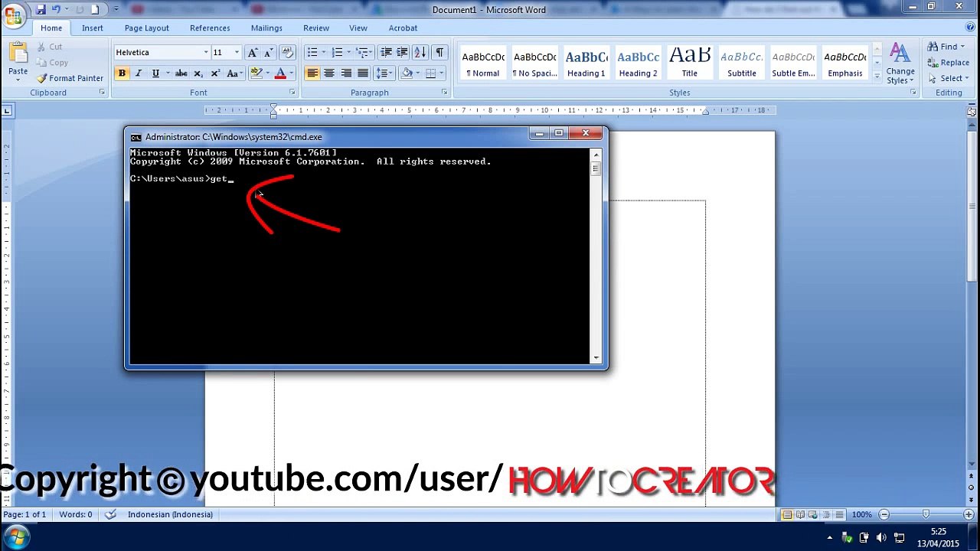Toggle Strikethrough formatting

tap(181, 73)
